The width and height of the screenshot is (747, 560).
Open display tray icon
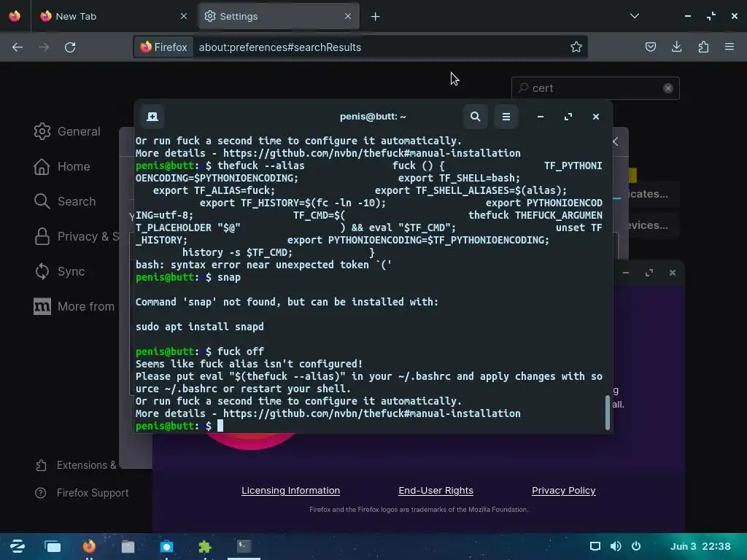(x=595, y=546)
